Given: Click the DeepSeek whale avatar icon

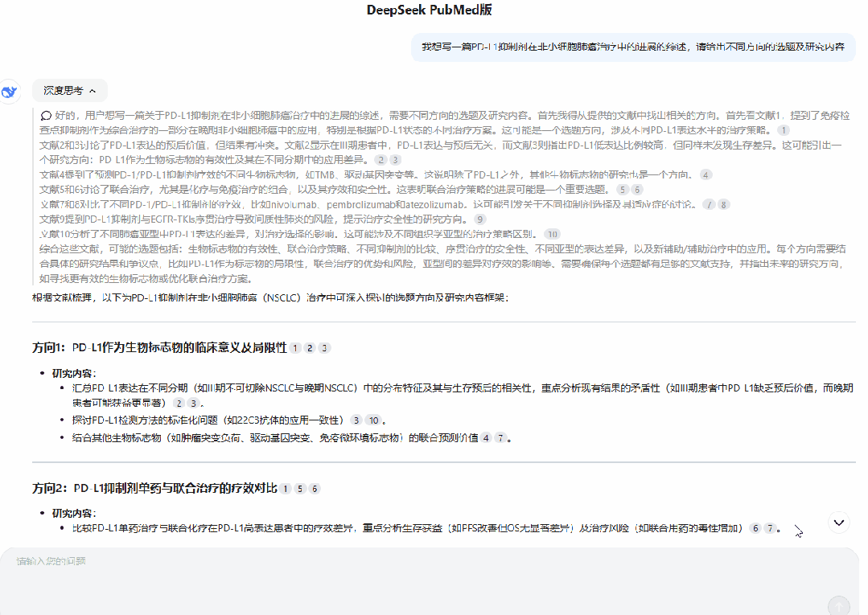Looking at the screenshot, I should coord(10,92).
